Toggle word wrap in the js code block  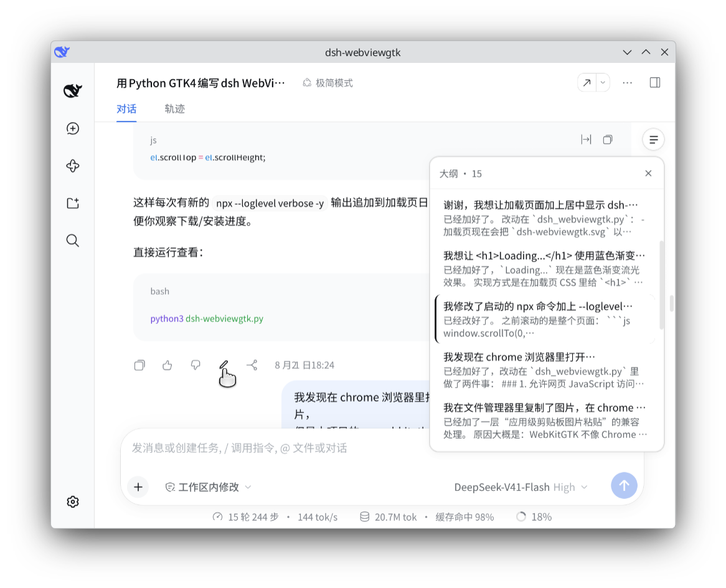click(x=586, y=140)
